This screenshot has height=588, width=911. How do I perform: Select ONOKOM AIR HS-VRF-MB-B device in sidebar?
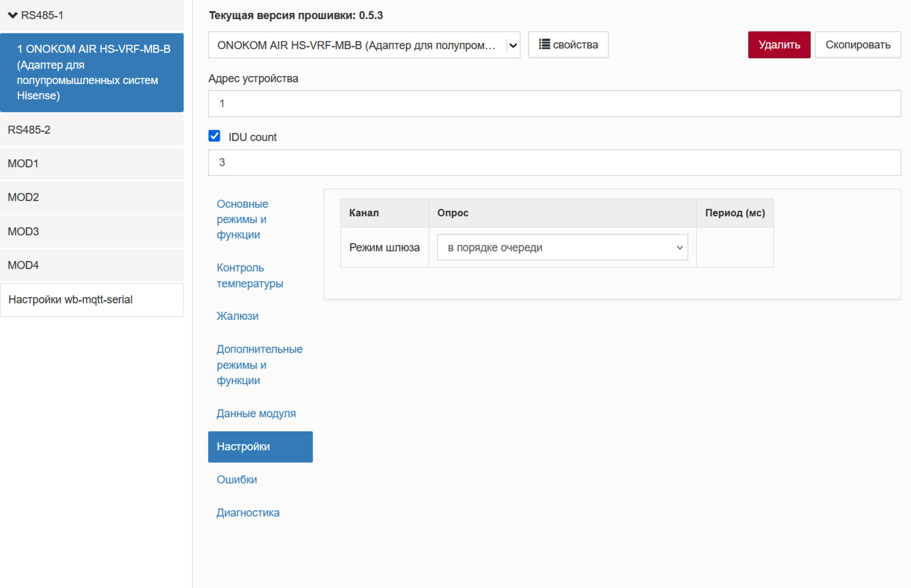click(92, 72)
